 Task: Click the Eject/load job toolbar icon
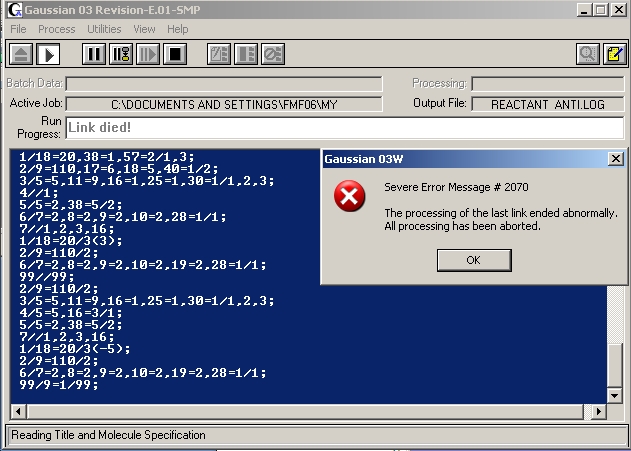coord(21,54)
